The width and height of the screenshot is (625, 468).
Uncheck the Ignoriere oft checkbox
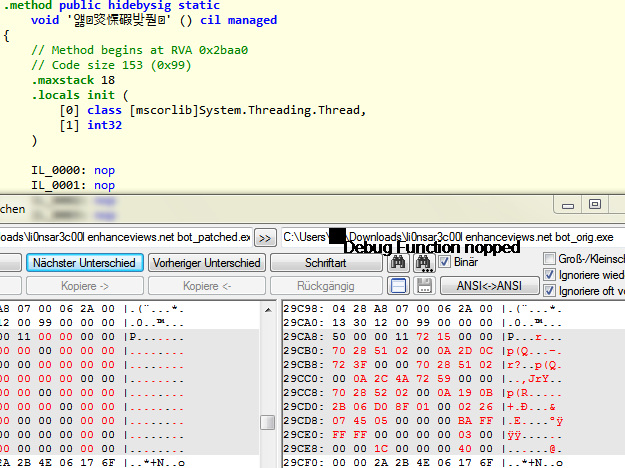click(549, 291)
